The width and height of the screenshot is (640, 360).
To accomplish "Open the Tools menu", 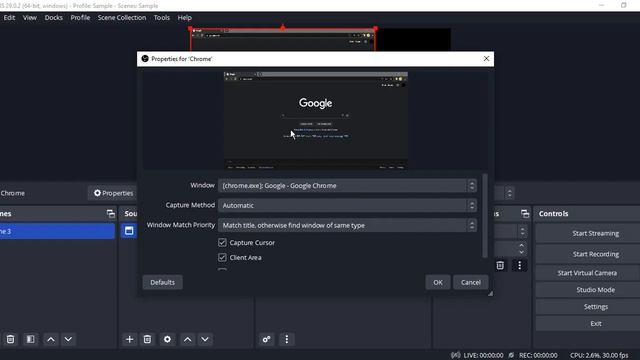I will (x=162, y=18).
